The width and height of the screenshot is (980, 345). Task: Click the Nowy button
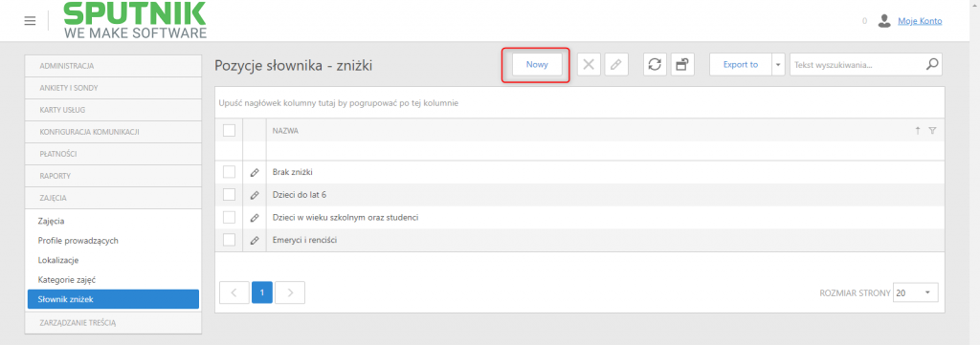coord(537,64)
